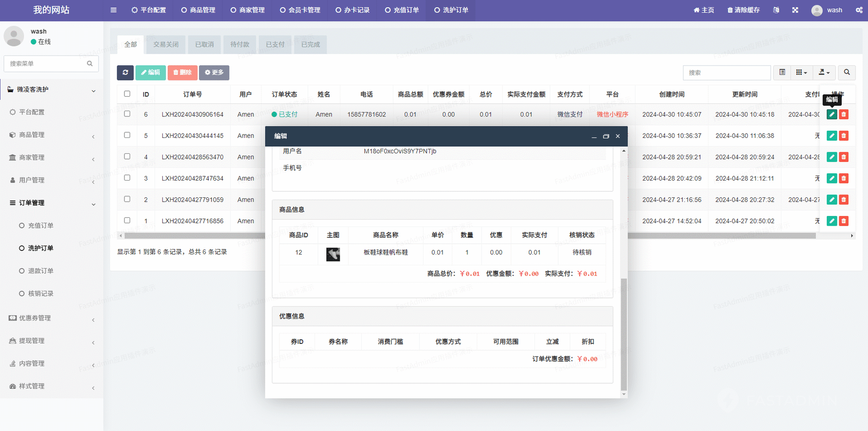Check the select-all header checkbox

pyautogui.click(x=127, y=94)
